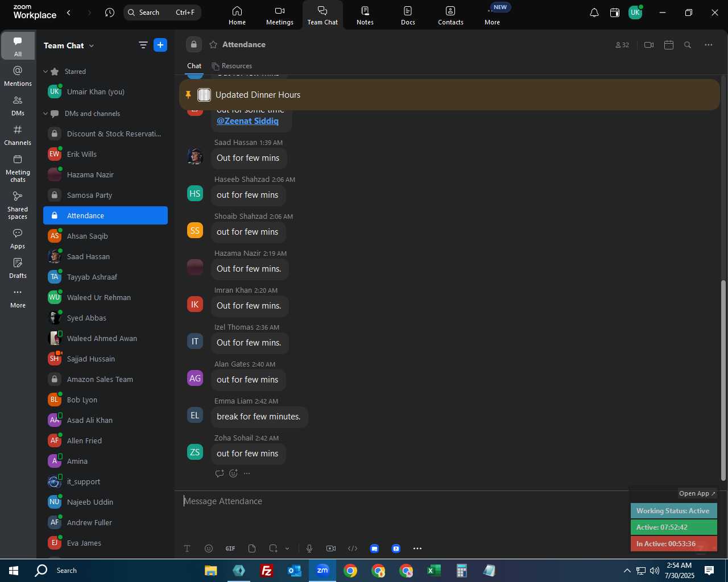Open Shared spaces in sidebar
This screenshot has width=728, height=582.
click(18, 205)
